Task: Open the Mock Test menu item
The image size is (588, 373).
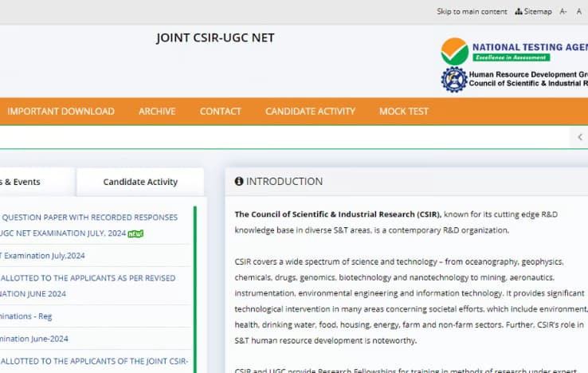Action: pos(403,112)
